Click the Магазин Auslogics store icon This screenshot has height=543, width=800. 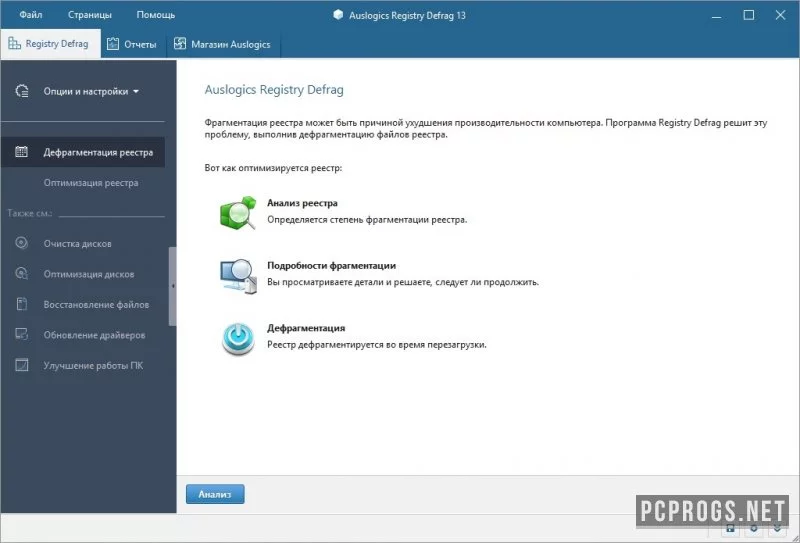click(180, 44)
